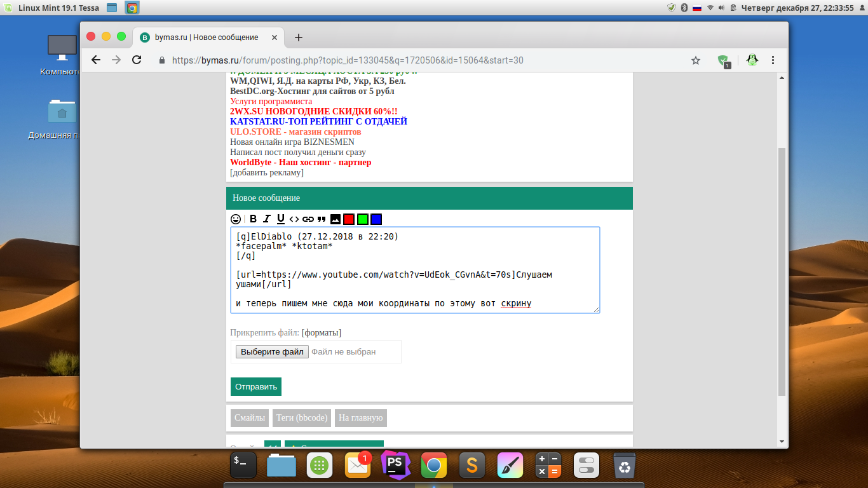
Task: Expand the Теги (bbcode) list
Action: pos(302,418)
